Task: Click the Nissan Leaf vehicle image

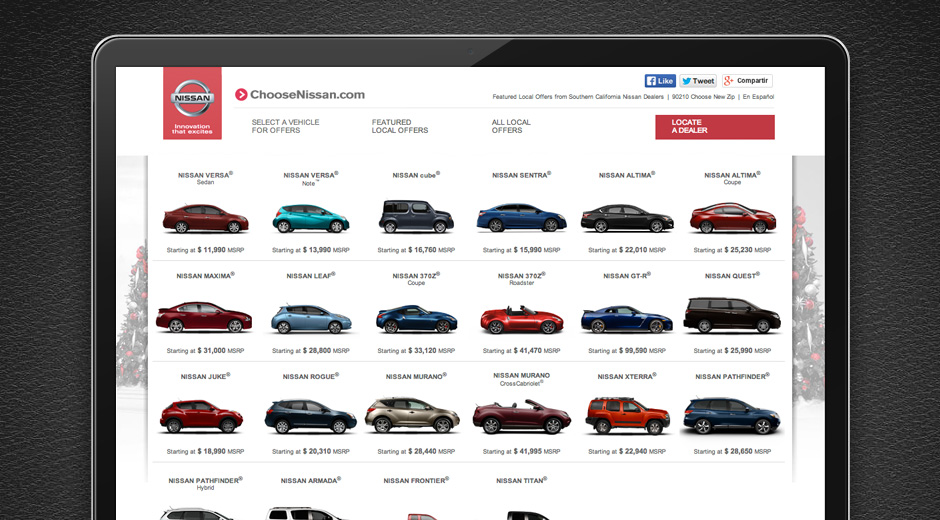Action: click(311, 318)
